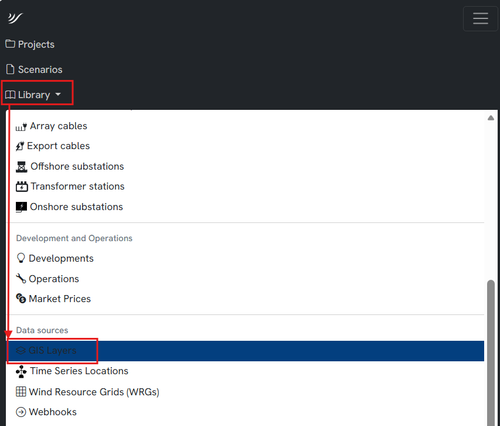
Task: Click the Transformer stations icon
Action: (x=22, y=186)
